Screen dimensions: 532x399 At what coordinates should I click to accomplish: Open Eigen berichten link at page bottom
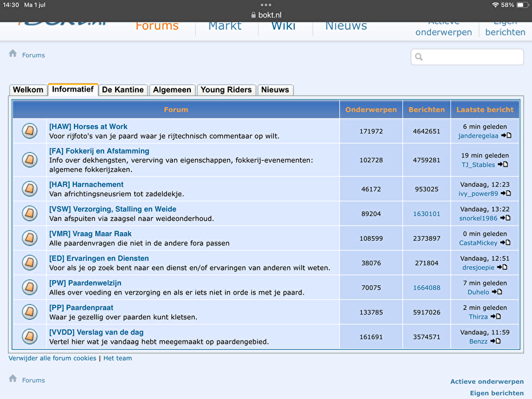click(x=497, y=393)
